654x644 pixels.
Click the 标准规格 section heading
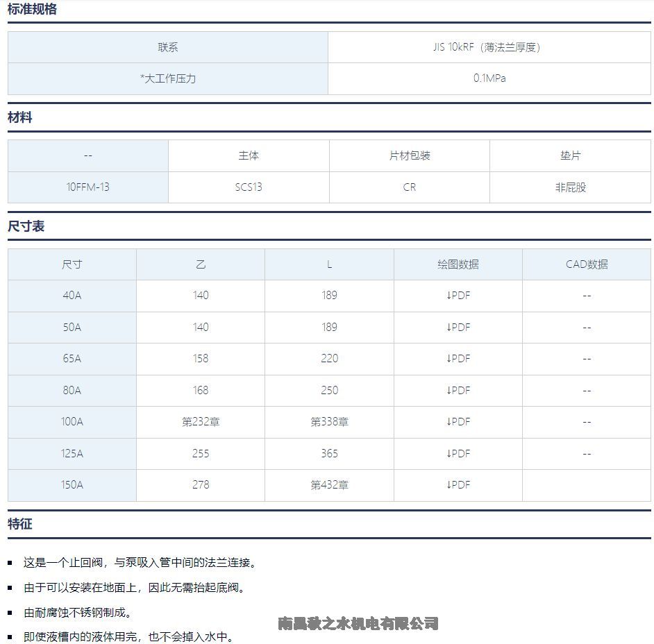(x=32, y=10)
